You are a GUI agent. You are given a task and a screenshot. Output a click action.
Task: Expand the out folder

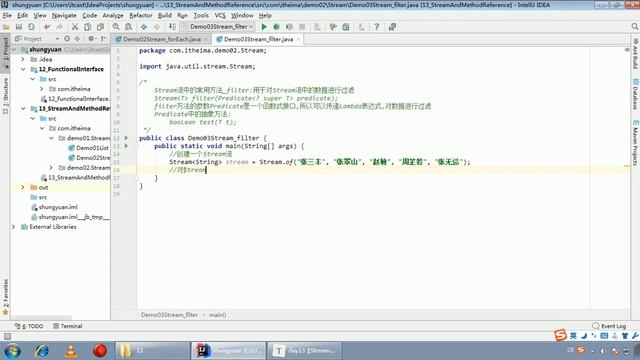click(23, 187)
